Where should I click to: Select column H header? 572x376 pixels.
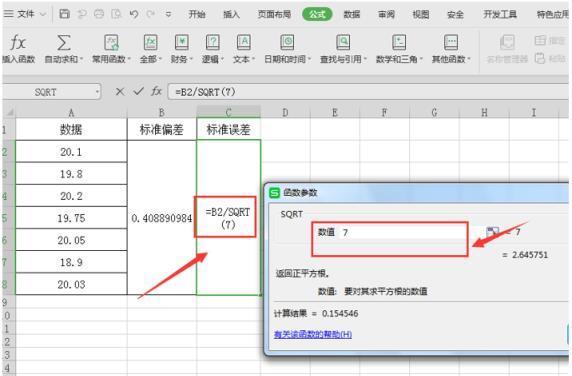pos(484,112)
